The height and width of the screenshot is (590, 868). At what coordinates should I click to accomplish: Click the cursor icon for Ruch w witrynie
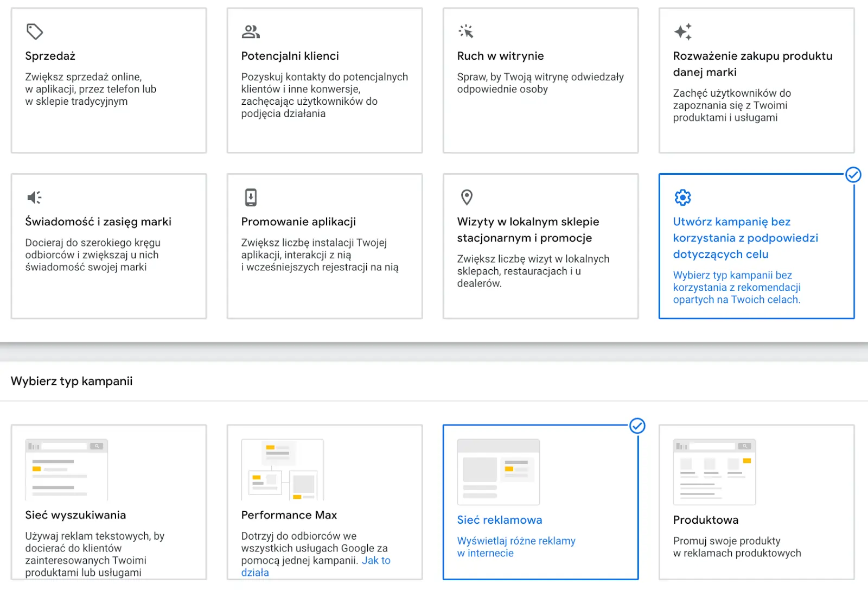466,31
